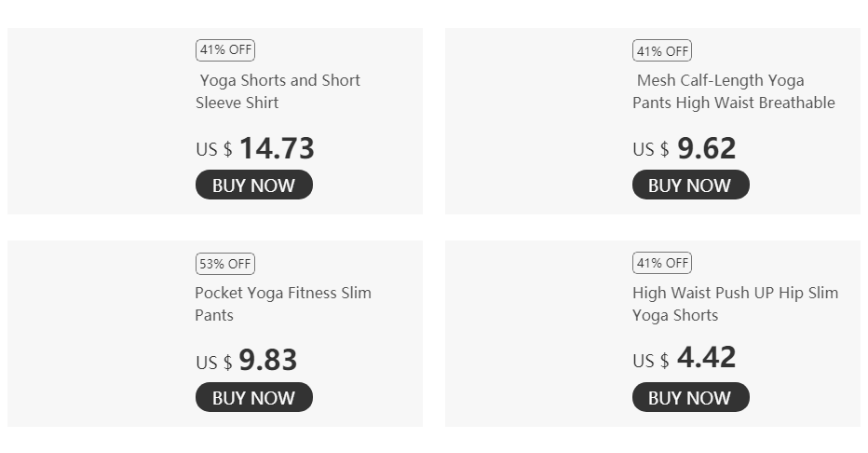Open High Waist Push UP Hip Slim Shorts title
This screenshot has height=453, width=868.
point(735,304)
